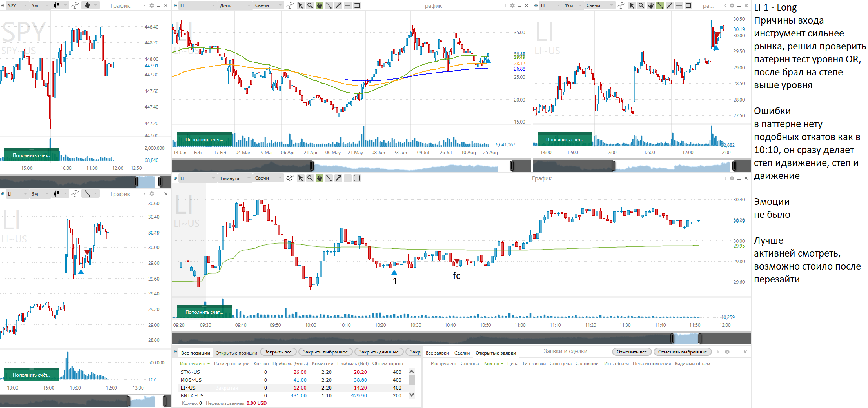Switch to Открытые позиции tab
The width and height of the screenshot is (868, 408).
click(236, 353)
